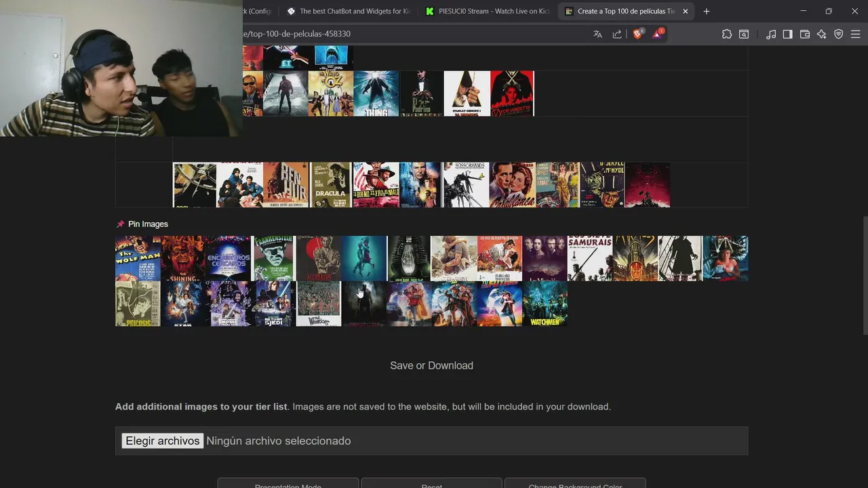Click the address bar URL
868x488 pixels.
(x=297, y=34)
